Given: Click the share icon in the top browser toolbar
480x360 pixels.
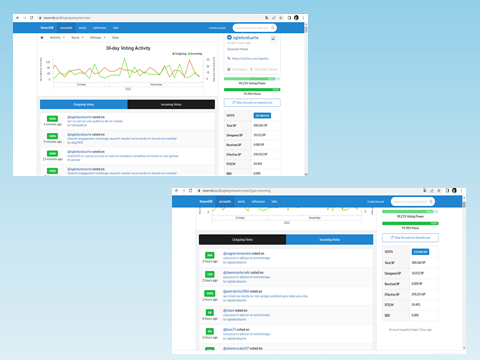Looking at the screenshot, I should 274,18.
